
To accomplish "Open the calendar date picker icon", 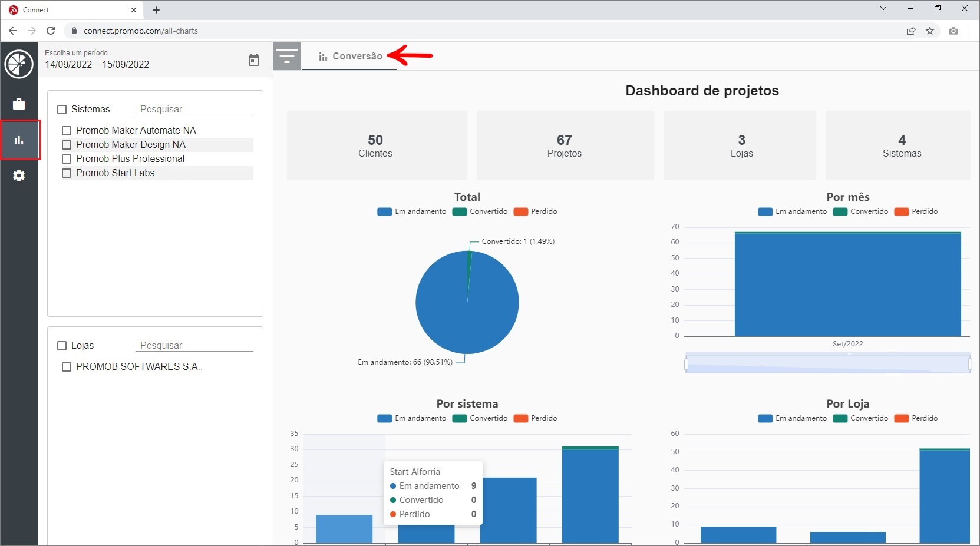I will 253,60.
